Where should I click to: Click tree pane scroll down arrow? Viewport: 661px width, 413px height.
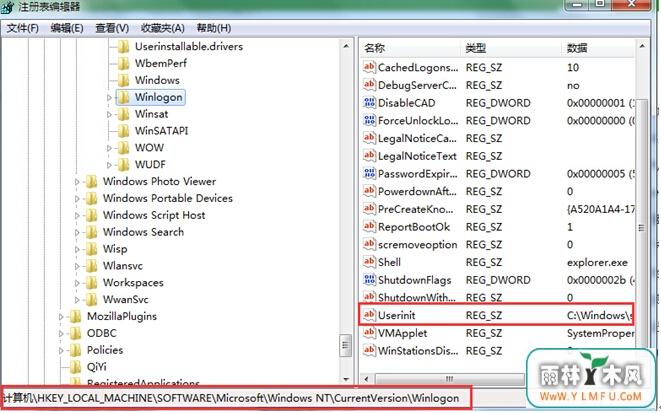346,379
